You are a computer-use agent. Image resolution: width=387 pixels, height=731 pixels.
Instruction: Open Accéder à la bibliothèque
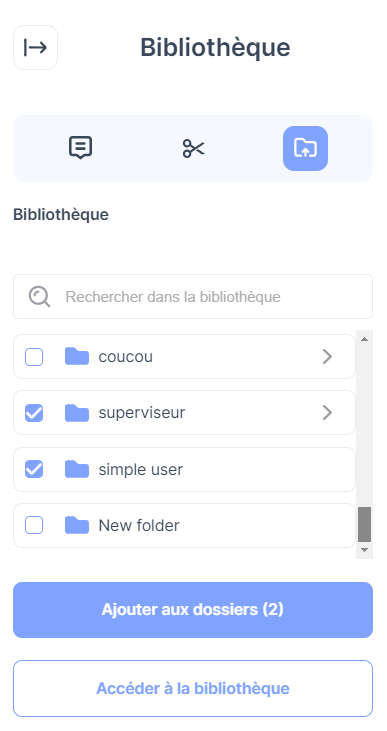(x=193, y=689)
